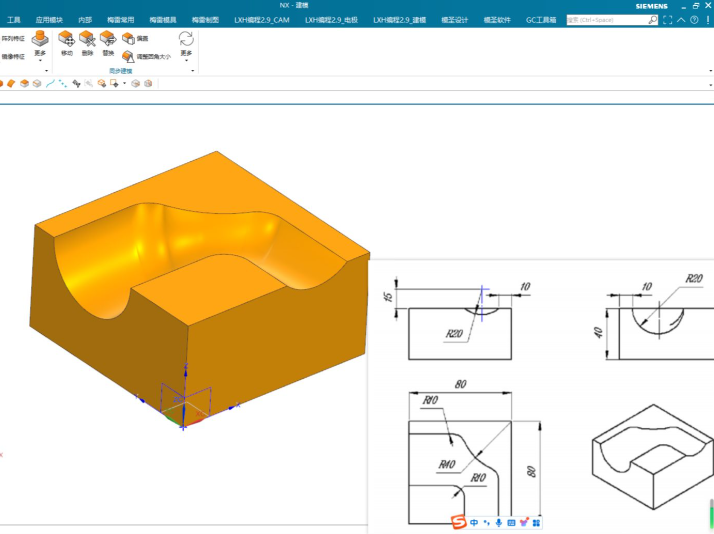Open the 模圣软件 ribbon tab

click(x=497, y=20)
